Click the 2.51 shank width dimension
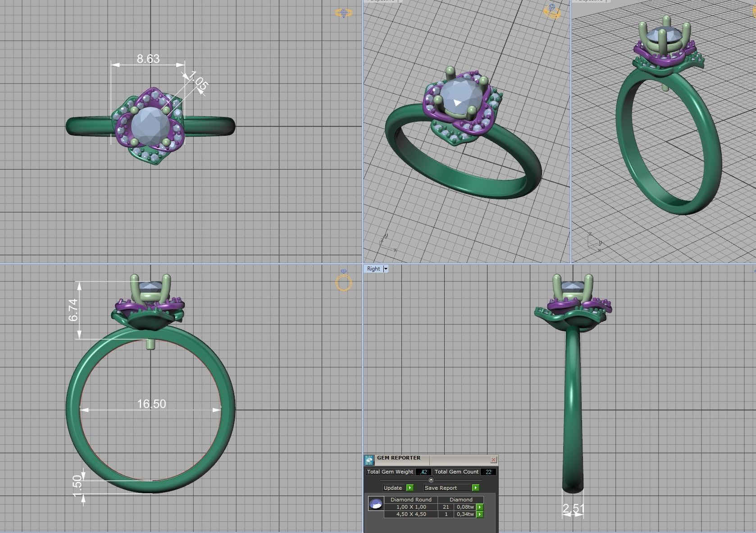756x533 pixels. [573, 509]
